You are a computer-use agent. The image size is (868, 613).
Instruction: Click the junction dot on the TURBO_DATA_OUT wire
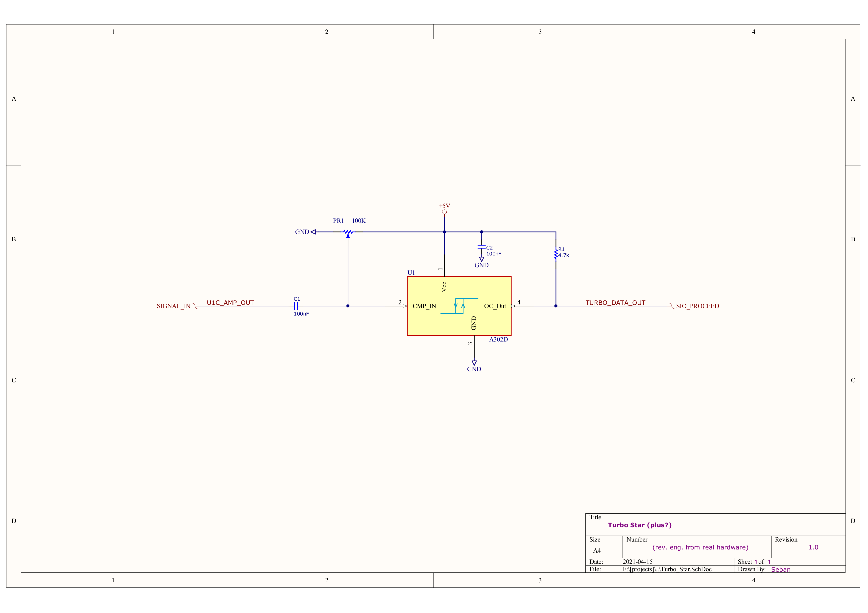coord(556,306)
